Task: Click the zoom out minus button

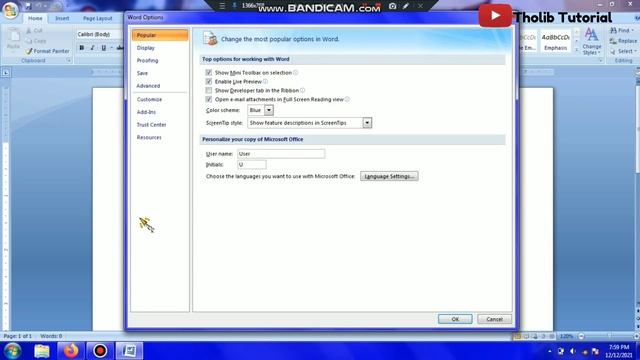Action: click(581, 336)
